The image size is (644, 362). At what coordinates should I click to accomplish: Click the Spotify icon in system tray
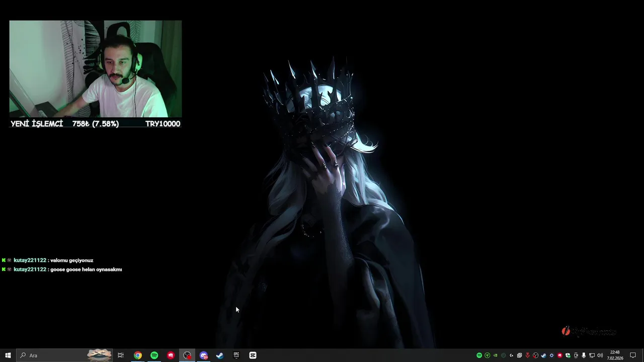pos(479,355)
